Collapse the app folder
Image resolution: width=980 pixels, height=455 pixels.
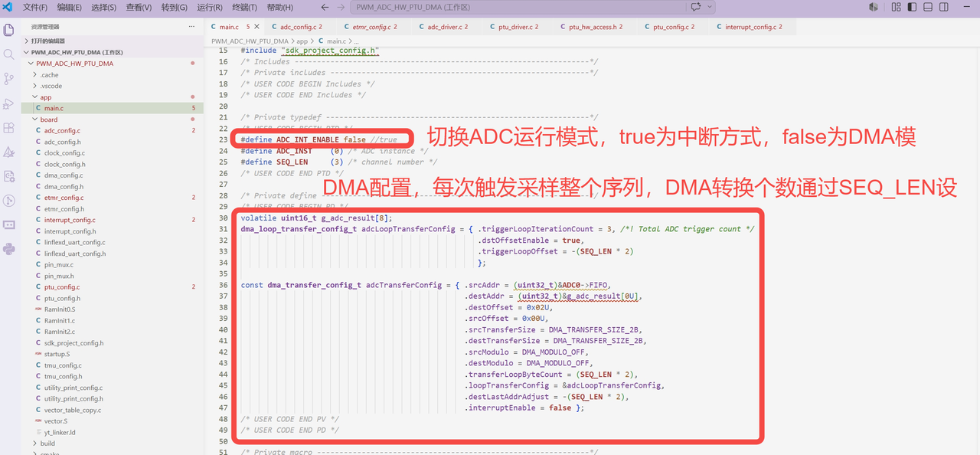[113, 97]
